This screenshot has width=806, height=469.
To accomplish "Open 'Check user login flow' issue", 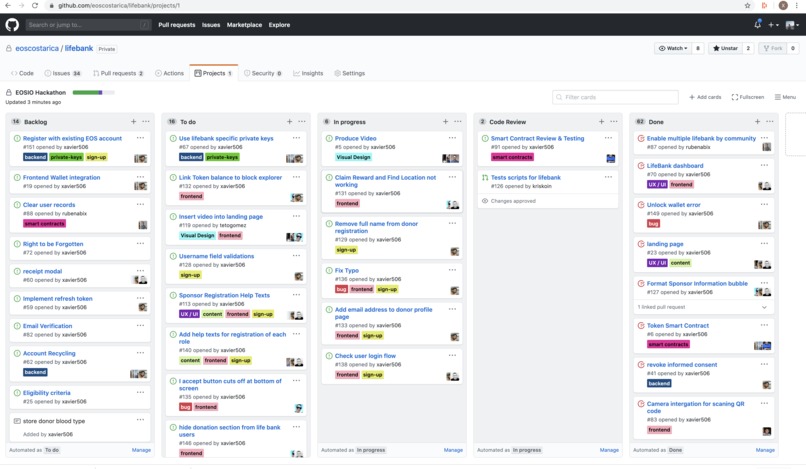I will [x=365, y=355].
